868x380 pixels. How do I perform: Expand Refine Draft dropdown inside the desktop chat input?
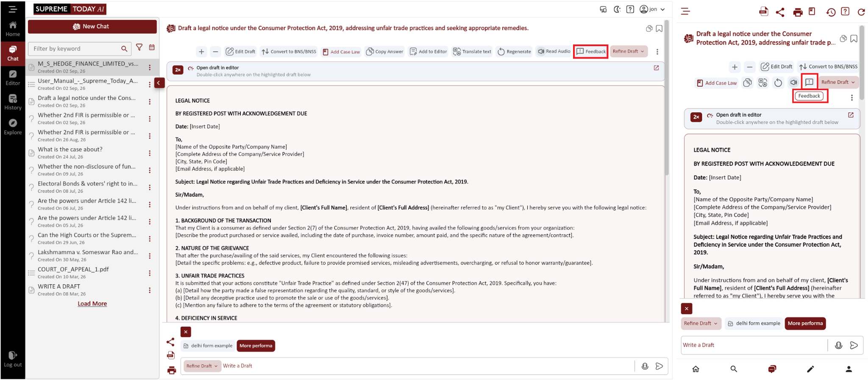tap(202, 366)
